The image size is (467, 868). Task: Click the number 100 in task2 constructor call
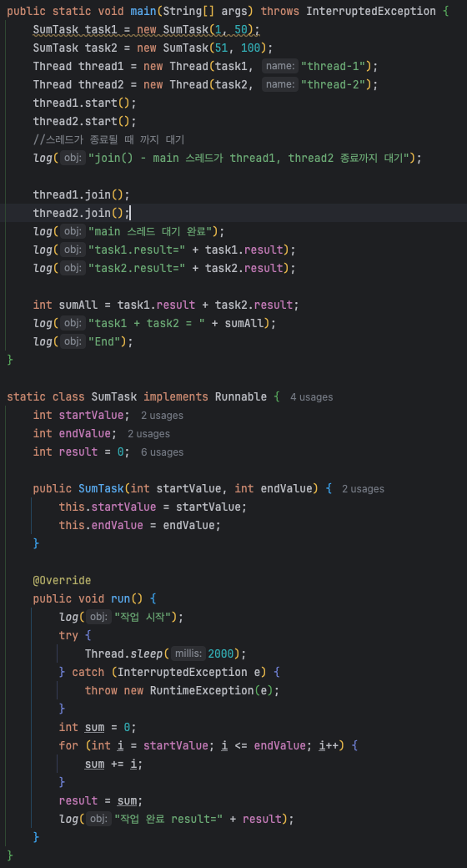pyautogui.click(x=250, y=48)
